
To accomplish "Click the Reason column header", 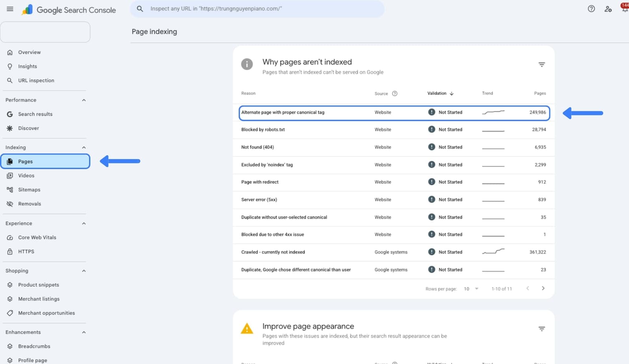I will click(248, 94).
